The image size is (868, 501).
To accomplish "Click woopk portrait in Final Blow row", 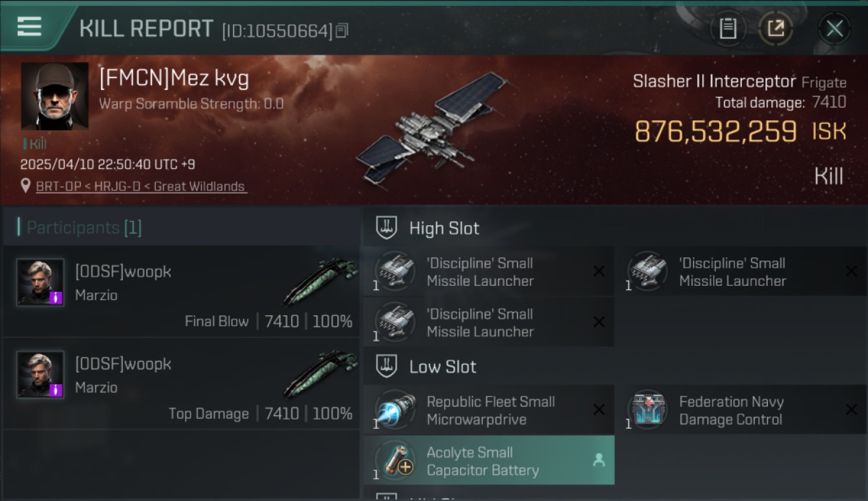I will [x=41, y=283].
